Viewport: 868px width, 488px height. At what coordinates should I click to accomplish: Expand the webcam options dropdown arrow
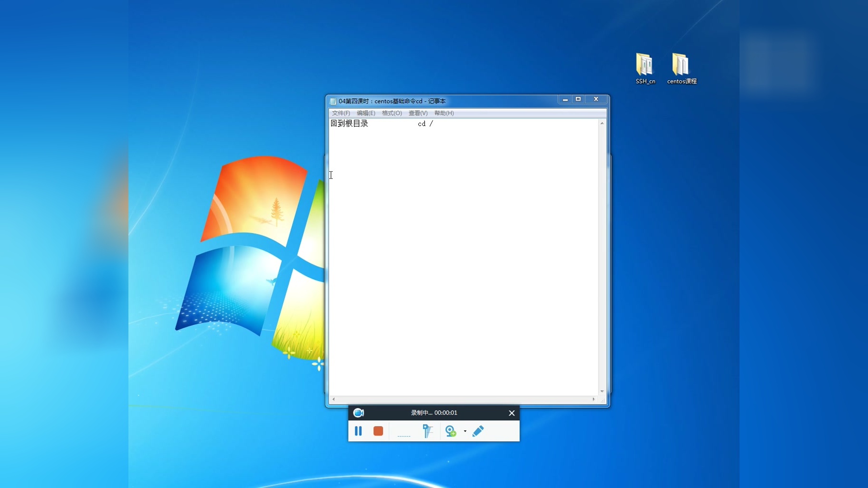(465, 431)
